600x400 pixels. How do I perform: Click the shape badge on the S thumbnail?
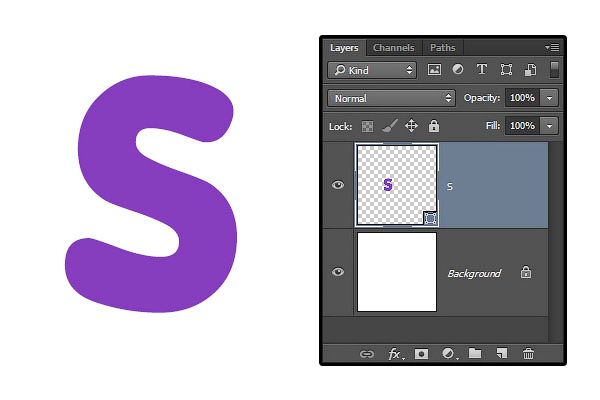pos(430,218)
